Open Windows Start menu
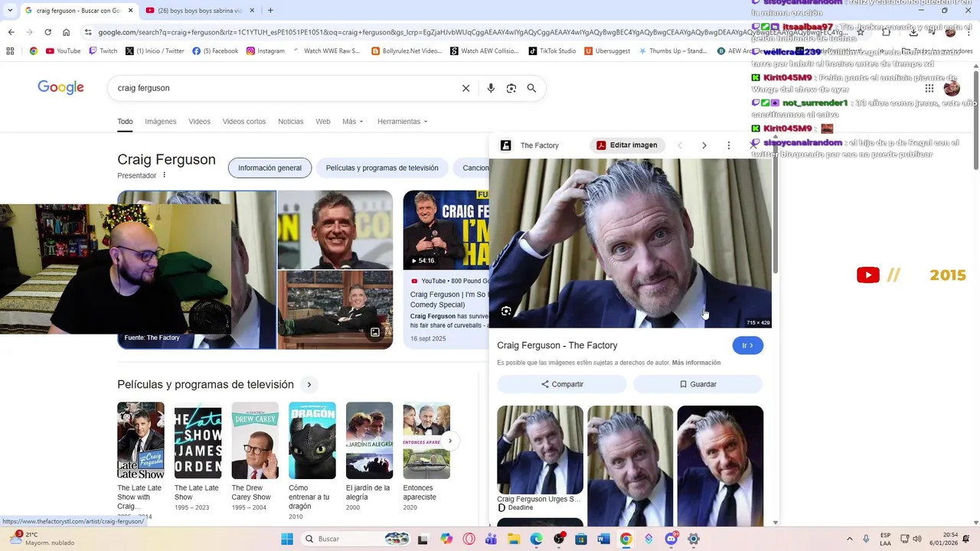The image size is (980, 551). tap(287, 539)
